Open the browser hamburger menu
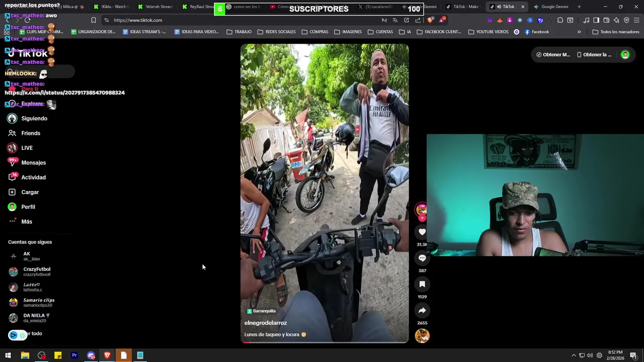 636,20
